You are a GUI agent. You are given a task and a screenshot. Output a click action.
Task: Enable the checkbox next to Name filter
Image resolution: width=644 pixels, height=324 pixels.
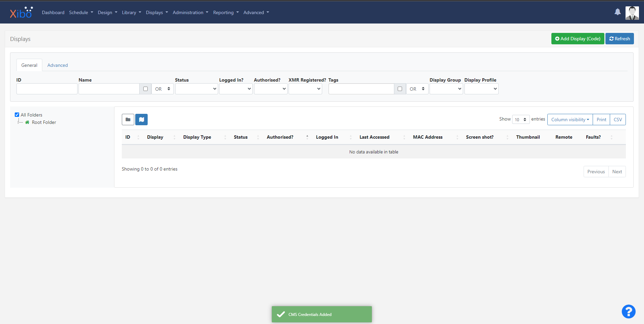coord(145,89)
